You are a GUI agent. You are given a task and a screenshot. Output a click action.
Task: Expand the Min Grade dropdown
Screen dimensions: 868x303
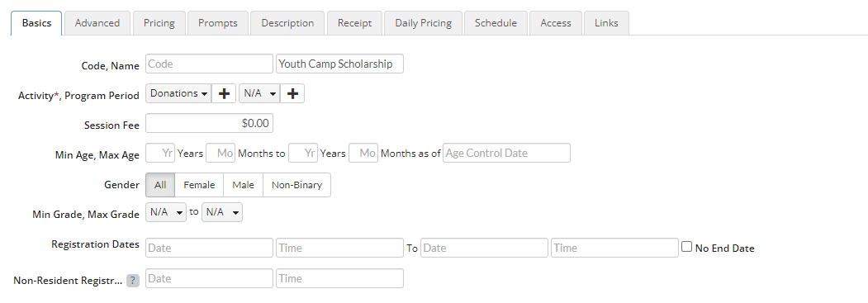click(166, 212)
